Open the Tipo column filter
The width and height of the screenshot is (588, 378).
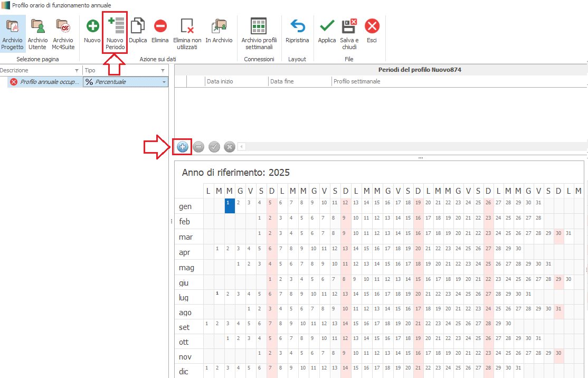[163, 71]
